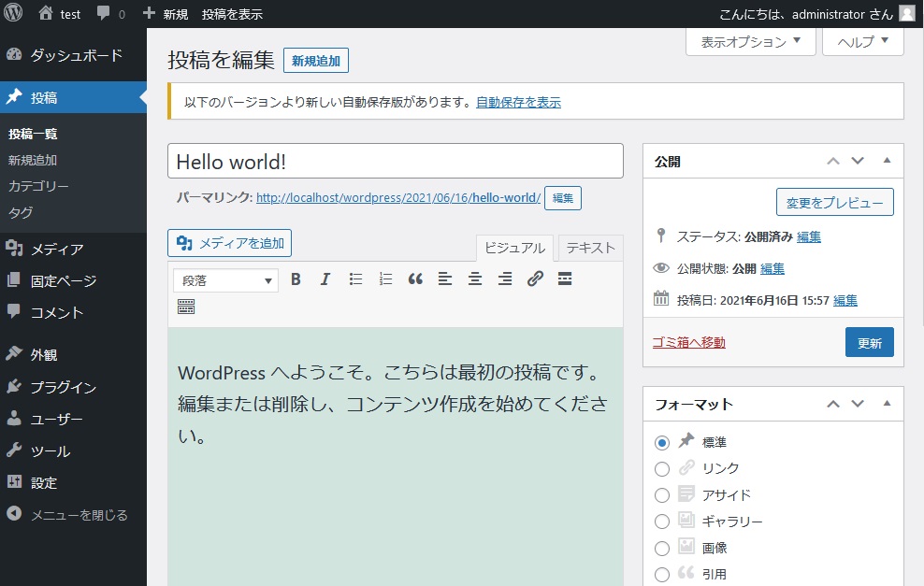Screen dimensions: 924x586
Task: Edit 公開状態 via its 編集 link
Action: click(x=772, y=268)
